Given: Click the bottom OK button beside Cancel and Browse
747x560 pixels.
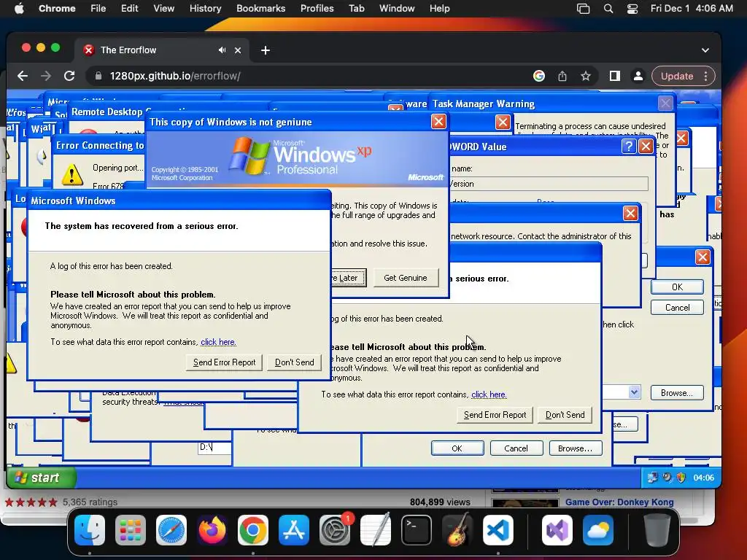Looking at the screenshot, I should click(x=457, y=448).
